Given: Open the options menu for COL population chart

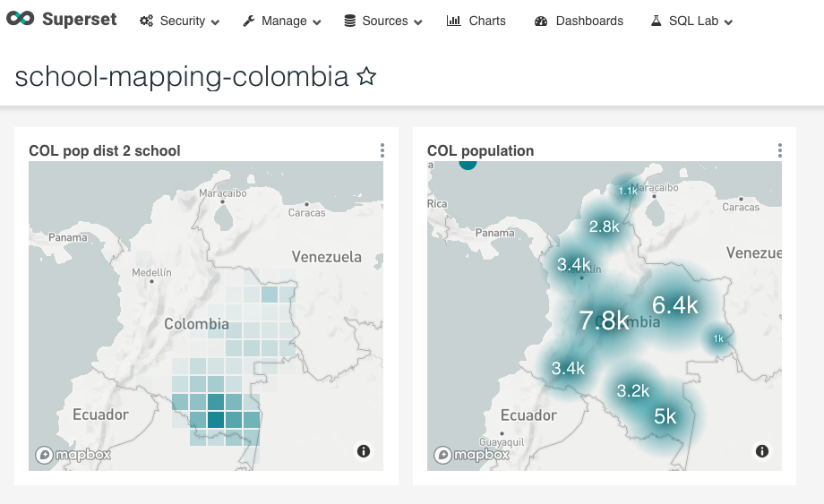Looking at the screenshot, I should (780, 150).
